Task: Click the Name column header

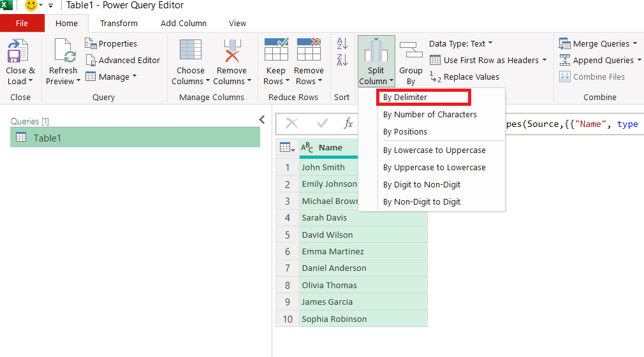Action: [x=330, y=147]
